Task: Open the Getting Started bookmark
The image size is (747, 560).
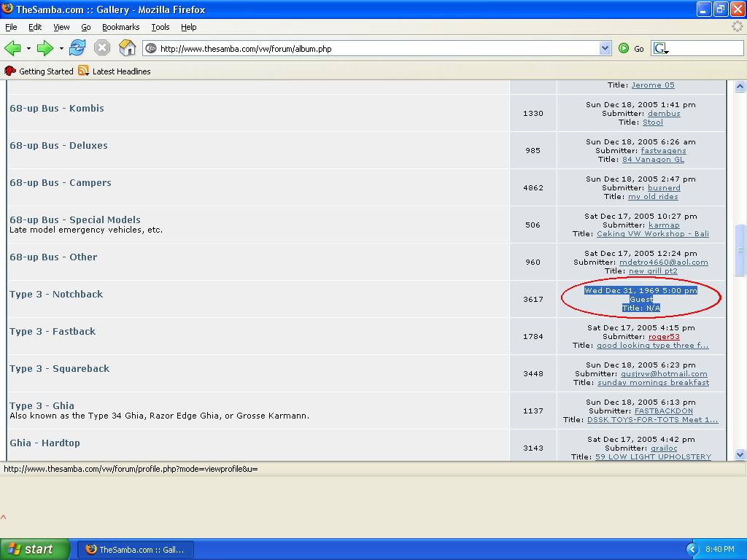Action: point(39,71)
